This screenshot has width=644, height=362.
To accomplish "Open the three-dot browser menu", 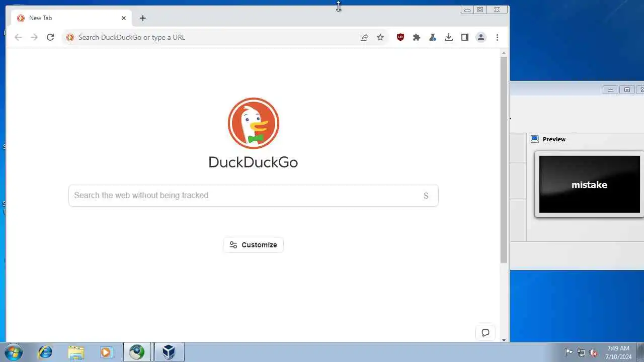I will click(x=497, y=37).
